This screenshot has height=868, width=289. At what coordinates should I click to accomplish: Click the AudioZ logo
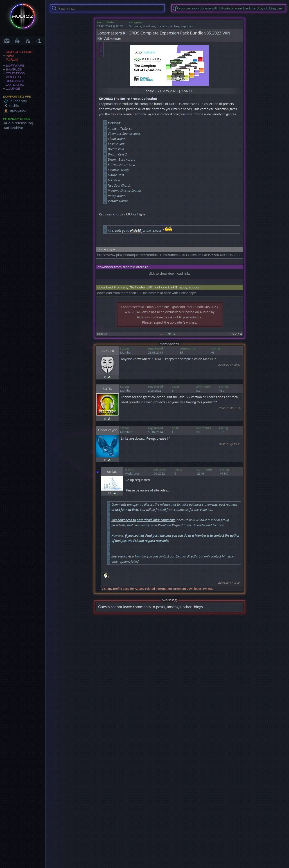[23, 16]
